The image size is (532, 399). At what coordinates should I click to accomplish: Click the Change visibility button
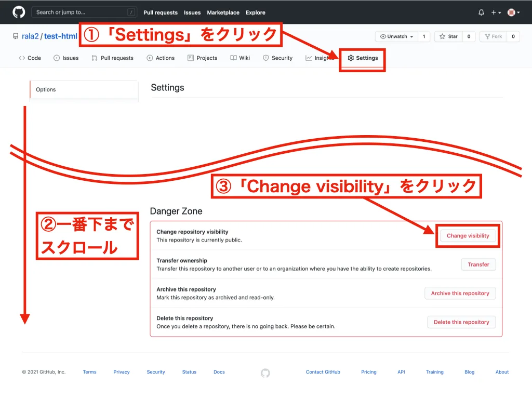(x=468, y=235)
